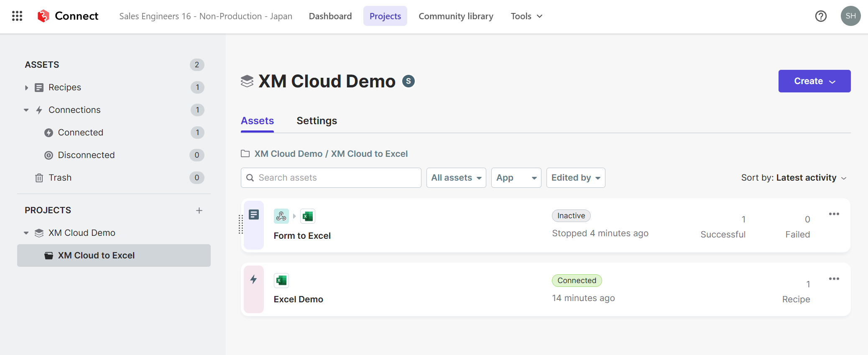
Task: Click the connection bolt icon on Excel Demo card
Action: pos(254,279)
